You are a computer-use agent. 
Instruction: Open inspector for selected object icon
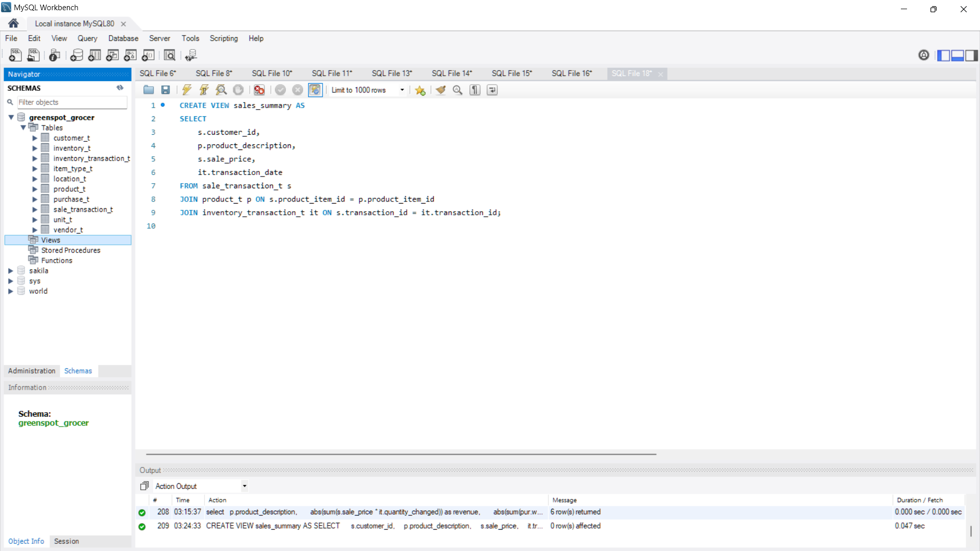click(55, 55)
